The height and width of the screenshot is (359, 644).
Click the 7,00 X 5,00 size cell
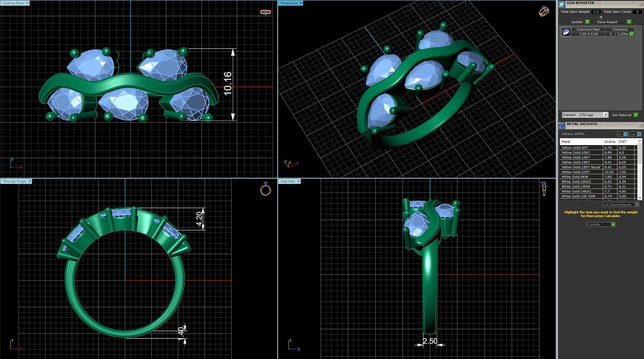pyautogui.click(x=588, y=34)
